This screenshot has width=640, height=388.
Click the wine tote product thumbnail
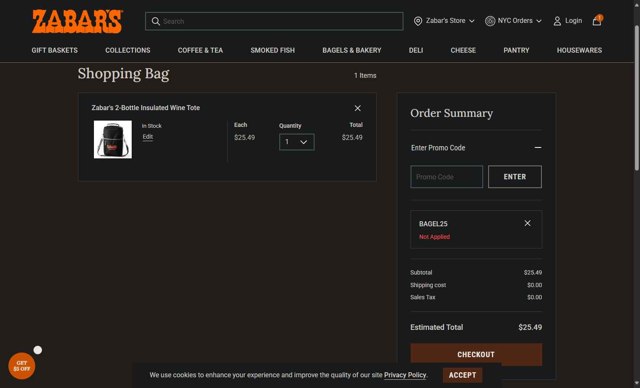point(113,139)
